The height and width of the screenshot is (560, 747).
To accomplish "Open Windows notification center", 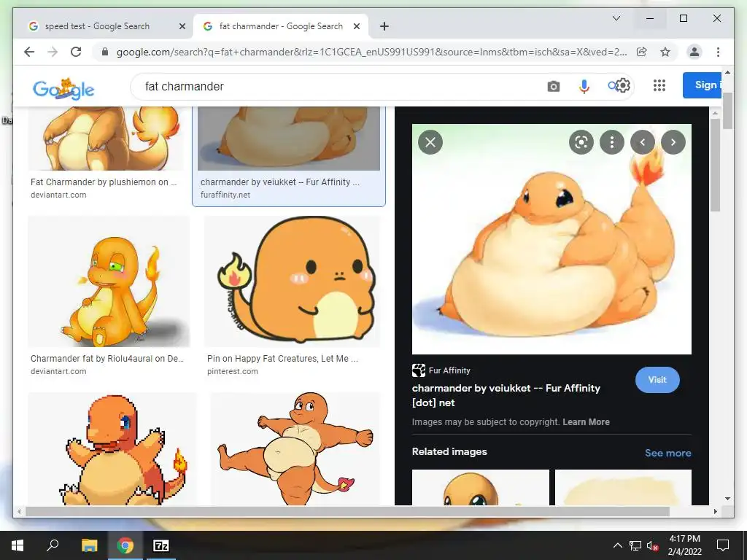I will pyautogui.click(x=723, y=545).
